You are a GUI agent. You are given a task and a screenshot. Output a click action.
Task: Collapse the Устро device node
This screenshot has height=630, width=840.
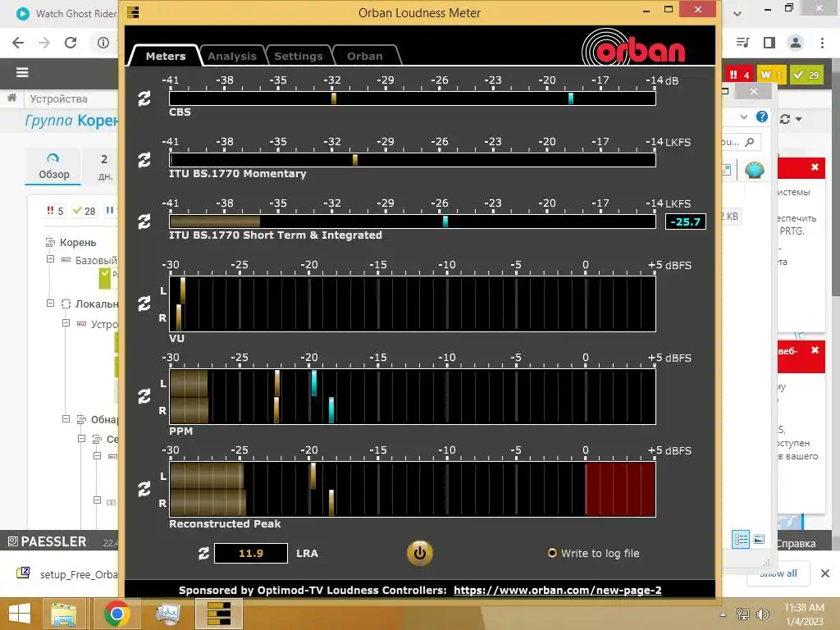tap(66, 323)
